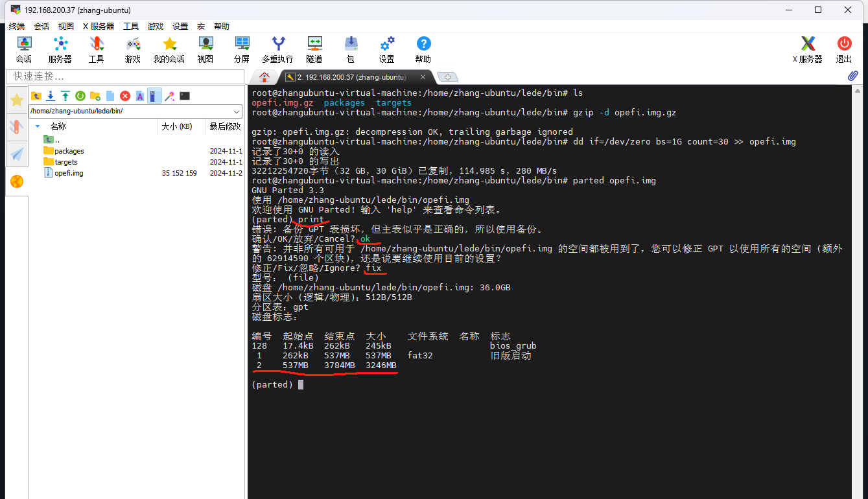Click the red delete icon in SFTP toolbar

[125, 96]
